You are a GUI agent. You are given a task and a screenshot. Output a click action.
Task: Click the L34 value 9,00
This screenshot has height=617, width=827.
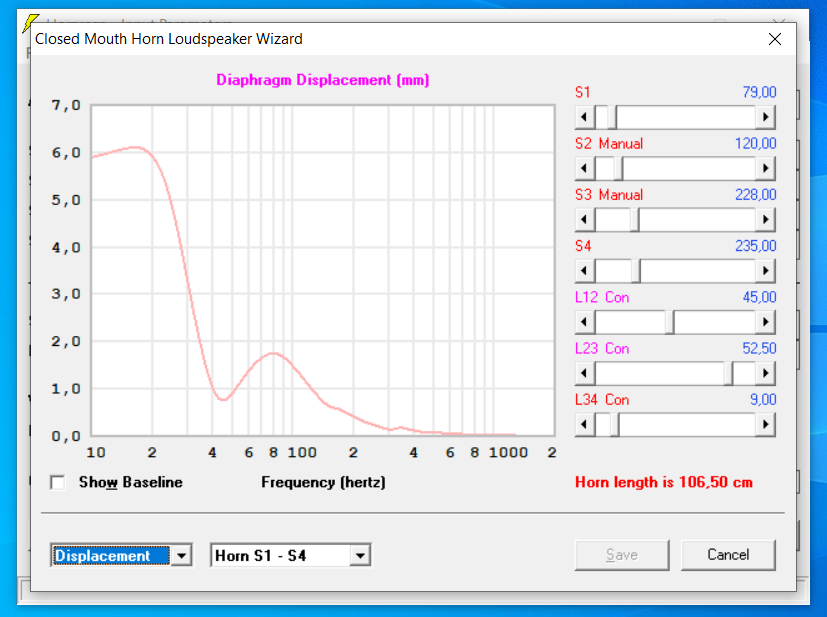point(763,400)
